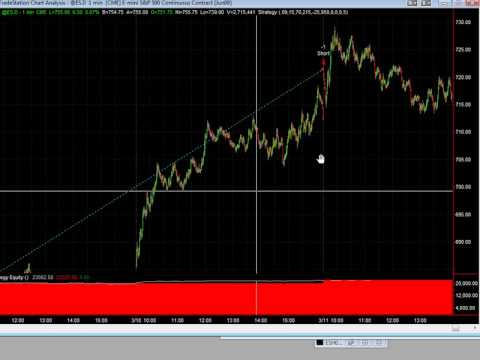Click the Strategy Equity indicator label
Screen dimensions: 480x360
tap(14, 277)
